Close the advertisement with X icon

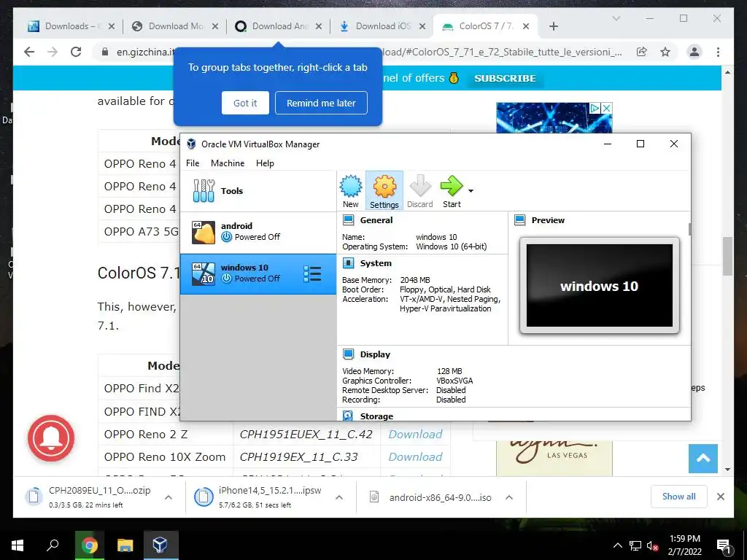(606, 108)
